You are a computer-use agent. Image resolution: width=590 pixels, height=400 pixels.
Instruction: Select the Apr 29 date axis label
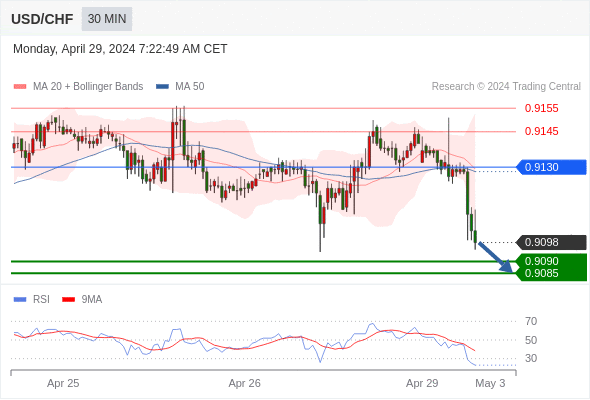tap(422, 383)
